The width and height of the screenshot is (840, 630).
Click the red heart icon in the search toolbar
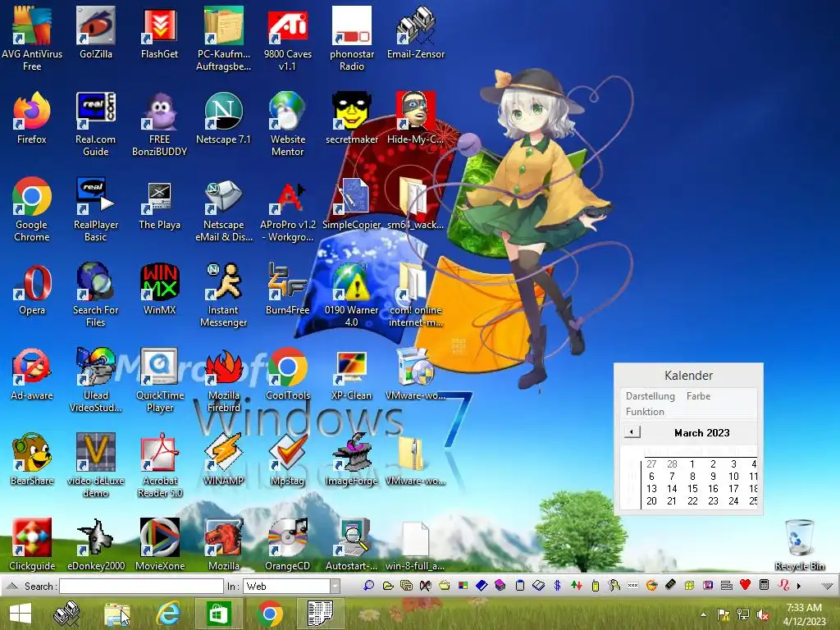point(745,585)
